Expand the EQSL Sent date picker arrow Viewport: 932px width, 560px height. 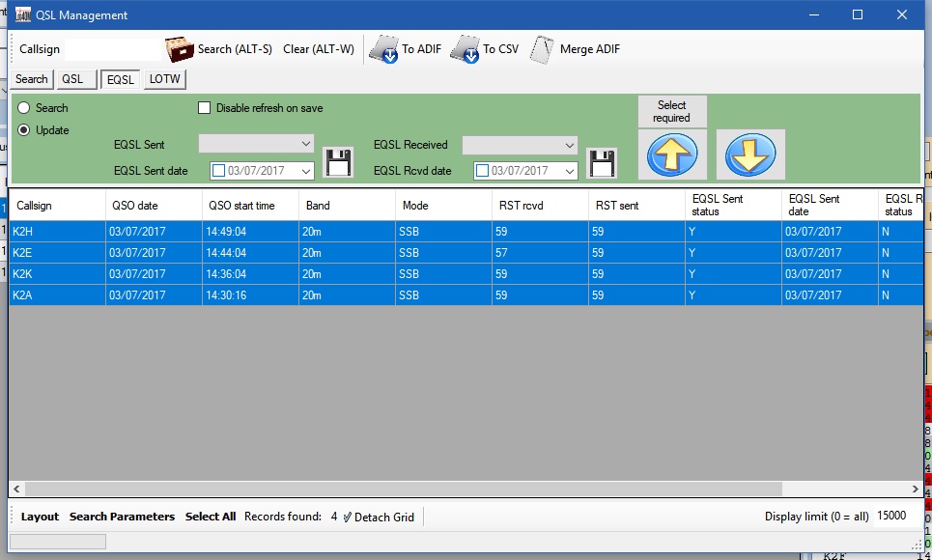(x=306, y=171)
